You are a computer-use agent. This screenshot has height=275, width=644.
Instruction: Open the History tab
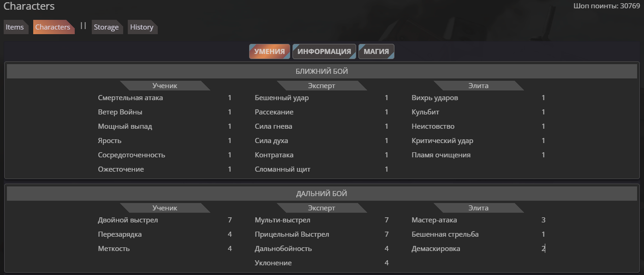coord(143,27)
